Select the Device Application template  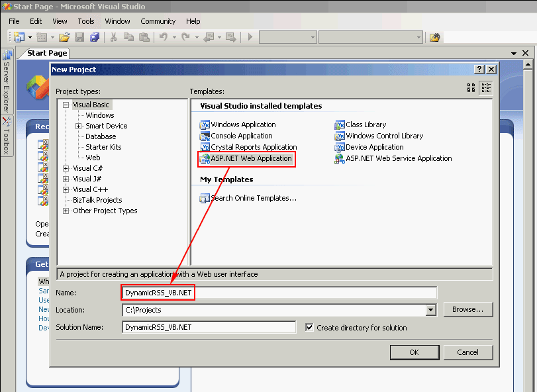click(369, 147)
